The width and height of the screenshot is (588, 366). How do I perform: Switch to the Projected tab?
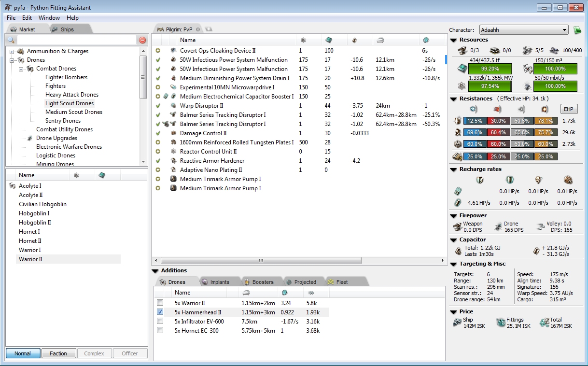coord(305,282)
